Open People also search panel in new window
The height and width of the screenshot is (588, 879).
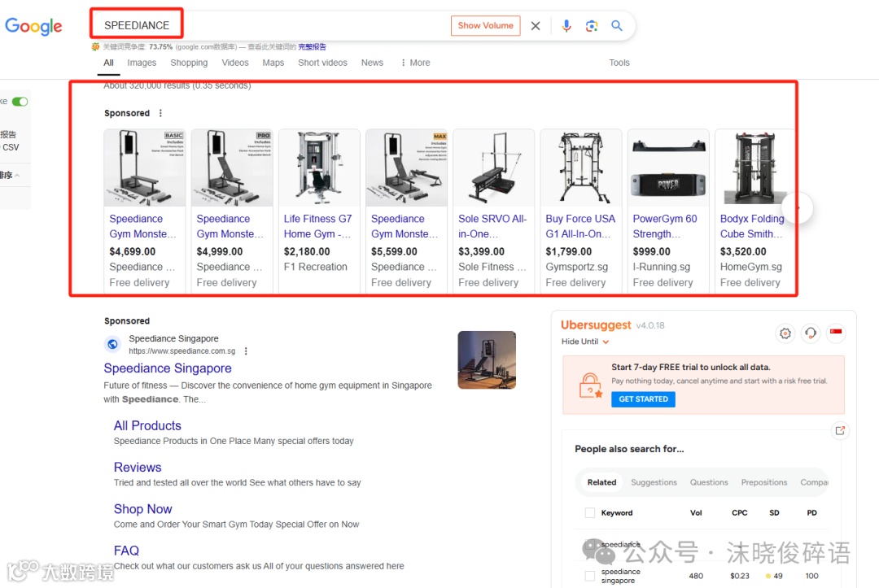840,431
